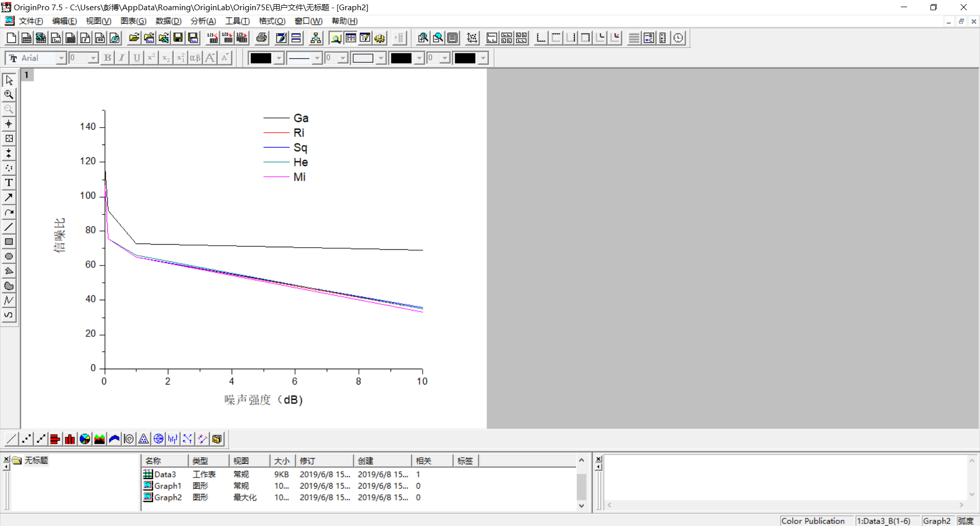This screenshot has width=980, height=526.
Task: Click the Pie chart plot icon
Action: point(85,439)
